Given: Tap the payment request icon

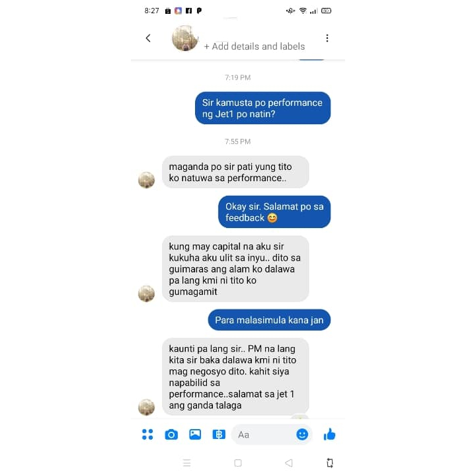Looking at the screenshot, I should point(219,434).
